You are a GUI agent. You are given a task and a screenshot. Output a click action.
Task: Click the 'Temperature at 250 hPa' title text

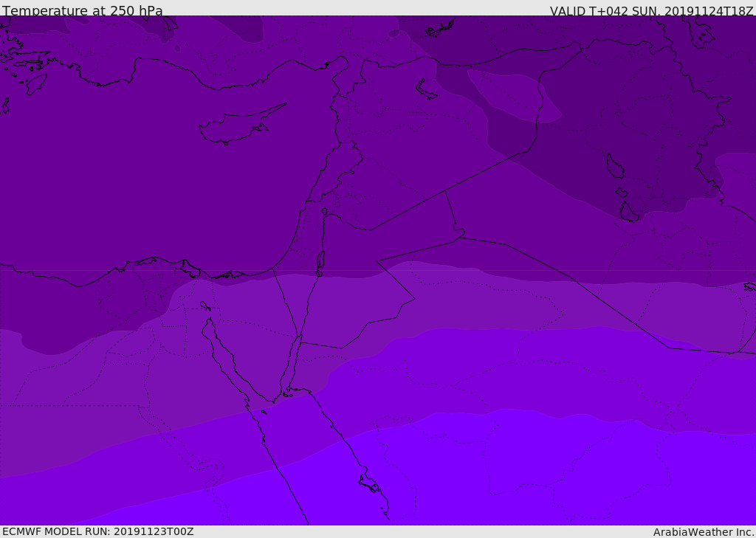[x=83, y=10]
